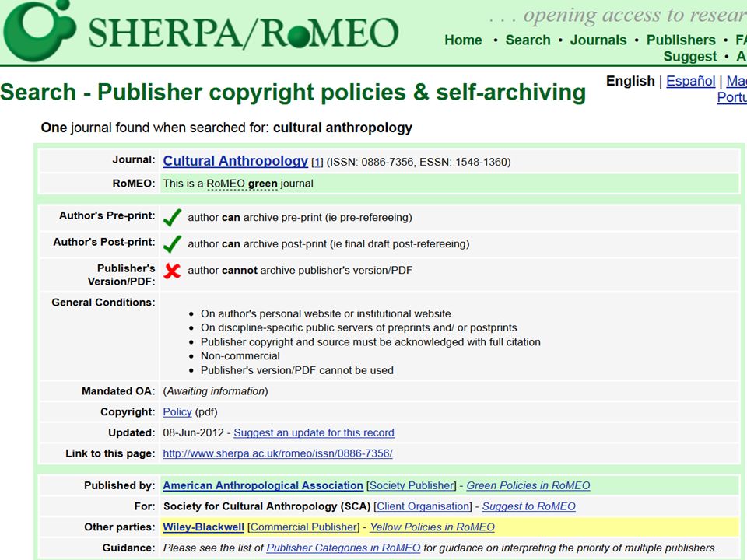Click 'Search - Publisher copyright policies' page heading
This screenshot has height=560, width=747.
point(293,93)
